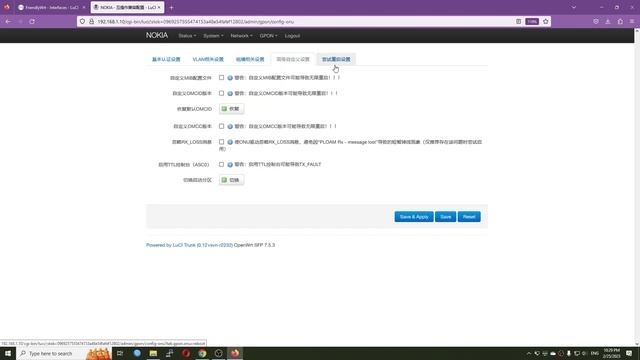Image resolution: width=640 pixels, height=360 pixels.
Task: Click the info icon beside the RX_LOSS description
Action: coord(230,142)
